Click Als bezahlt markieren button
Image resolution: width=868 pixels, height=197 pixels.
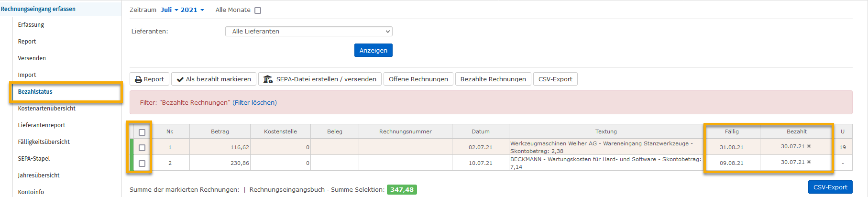click(214, 79)
